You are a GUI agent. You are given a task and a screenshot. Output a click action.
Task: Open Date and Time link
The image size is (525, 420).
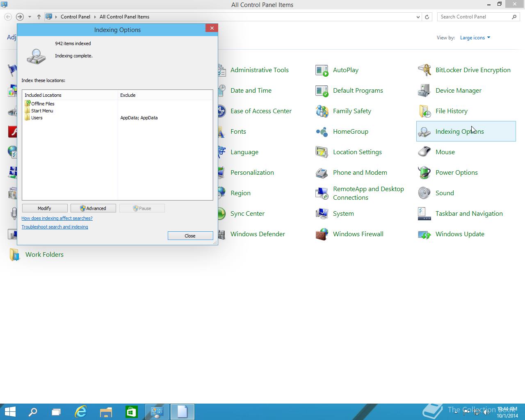pos(251,91)
